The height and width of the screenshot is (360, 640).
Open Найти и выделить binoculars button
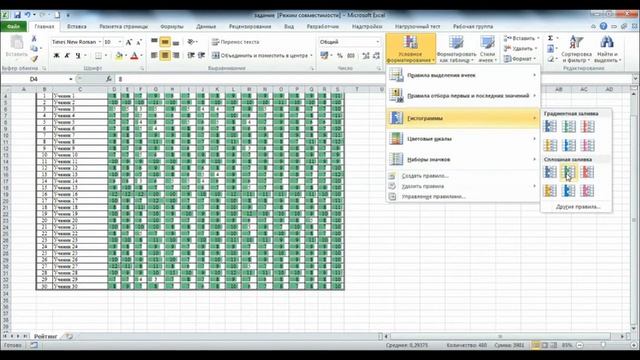coord(607,49)
